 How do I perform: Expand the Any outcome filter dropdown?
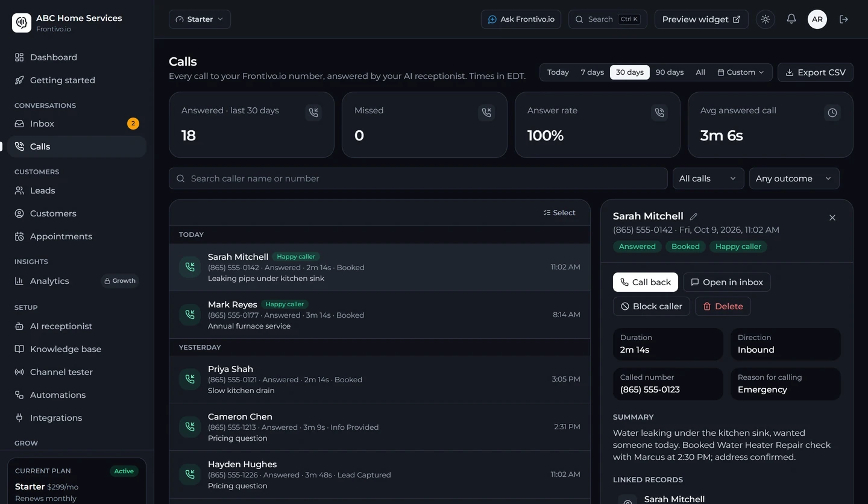coord(794,178)
